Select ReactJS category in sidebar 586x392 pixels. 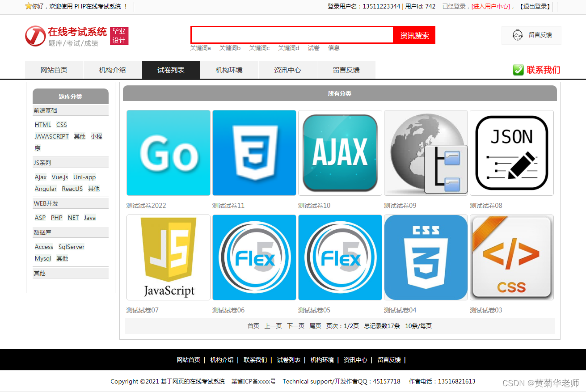tap(72, 189)
